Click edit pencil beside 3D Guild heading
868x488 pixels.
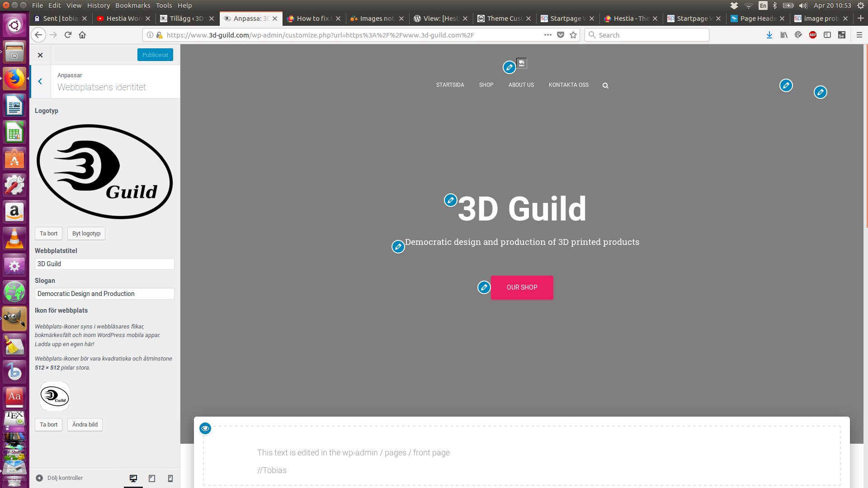(x=451, y=200)
